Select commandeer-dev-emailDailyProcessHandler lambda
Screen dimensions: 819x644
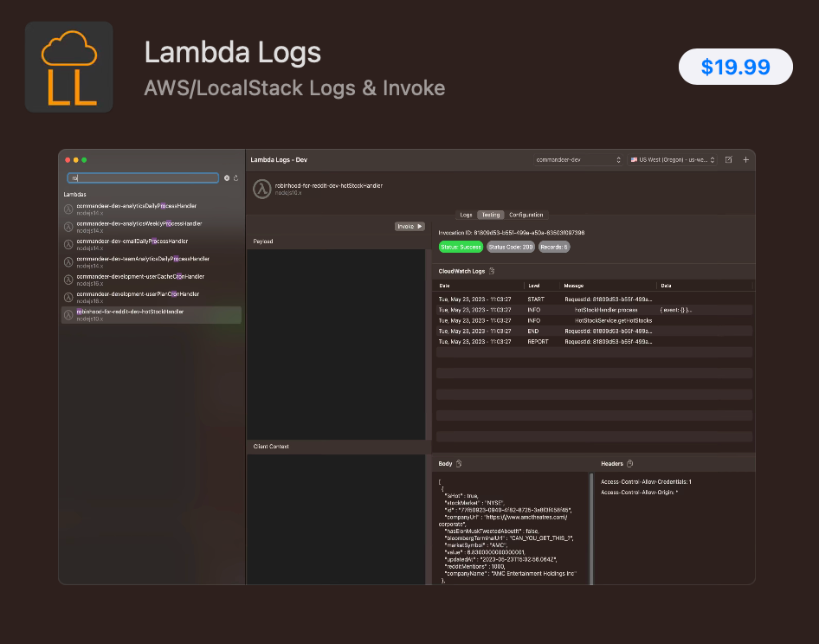152,244
